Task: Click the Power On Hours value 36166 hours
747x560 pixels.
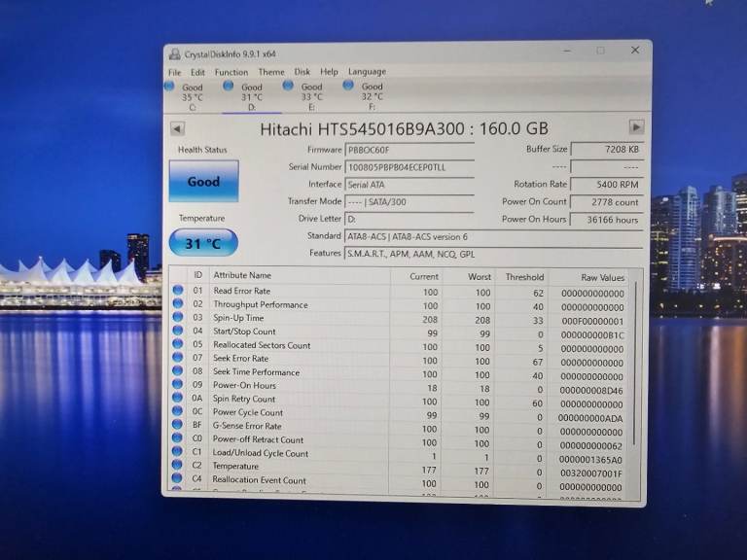Action: coord(607,220)
